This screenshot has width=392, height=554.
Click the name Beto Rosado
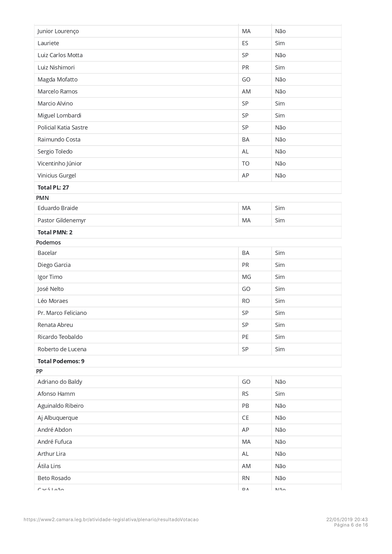tap(54, 478)
